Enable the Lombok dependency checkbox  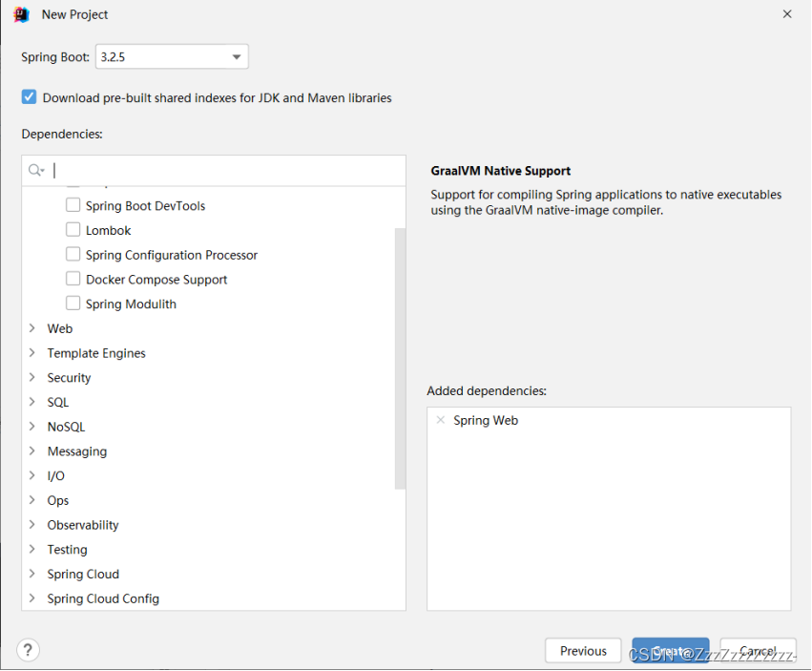click(73, 229)
